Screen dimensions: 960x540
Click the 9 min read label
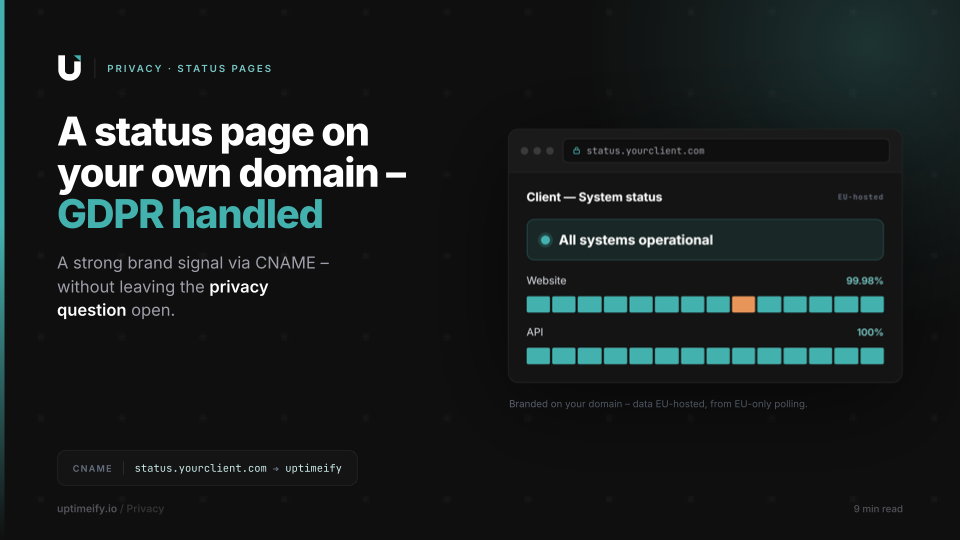(x=878, y=509)
